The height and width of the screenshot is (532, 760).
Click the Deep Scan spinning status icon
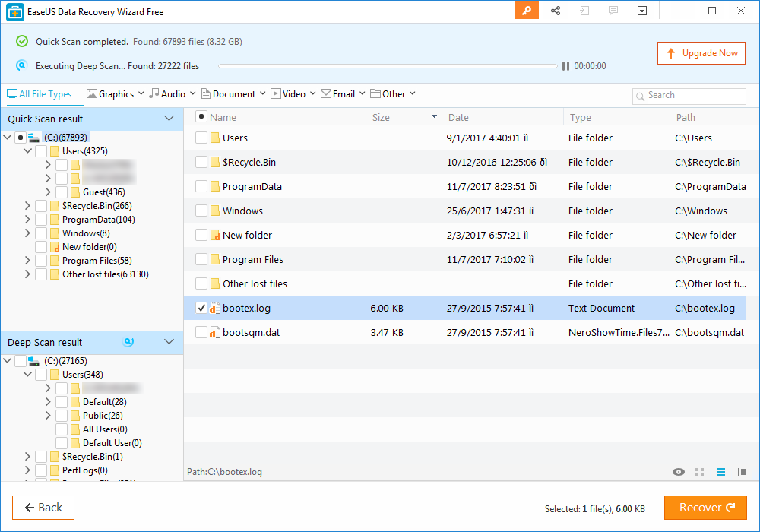[128, 342]
